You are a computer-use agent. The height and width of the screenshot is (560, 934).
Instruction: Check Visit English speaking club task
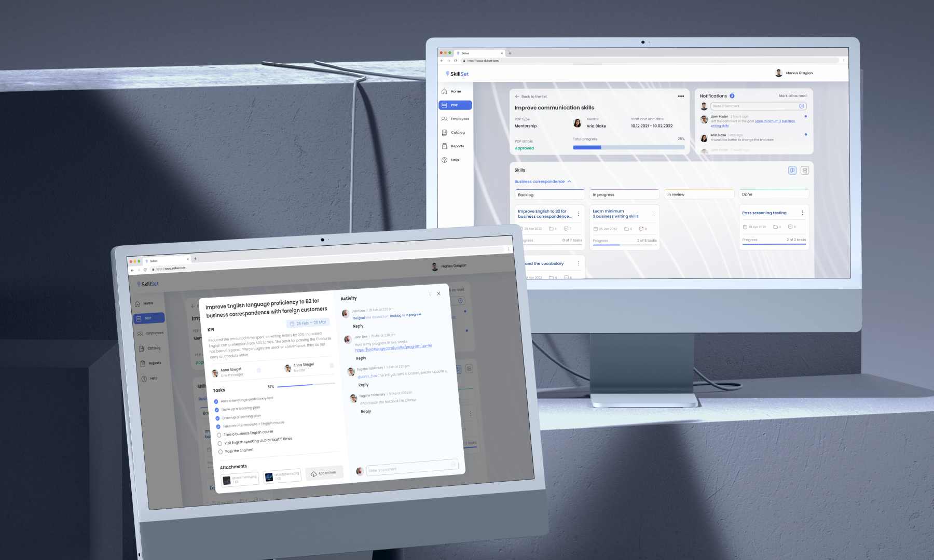point(220,444)
